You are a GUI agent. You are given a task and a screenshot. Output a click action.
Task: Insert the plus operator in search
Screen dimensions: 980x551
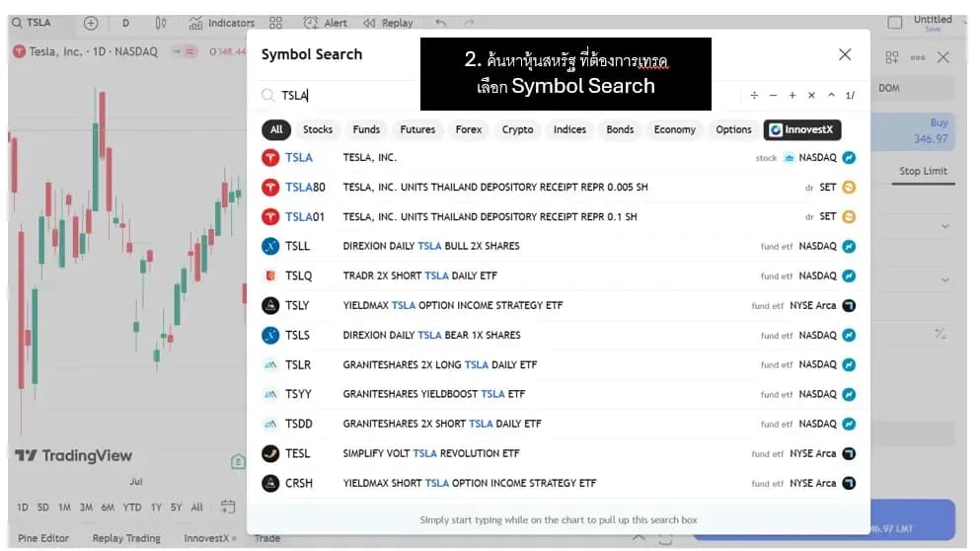(792, 95)
